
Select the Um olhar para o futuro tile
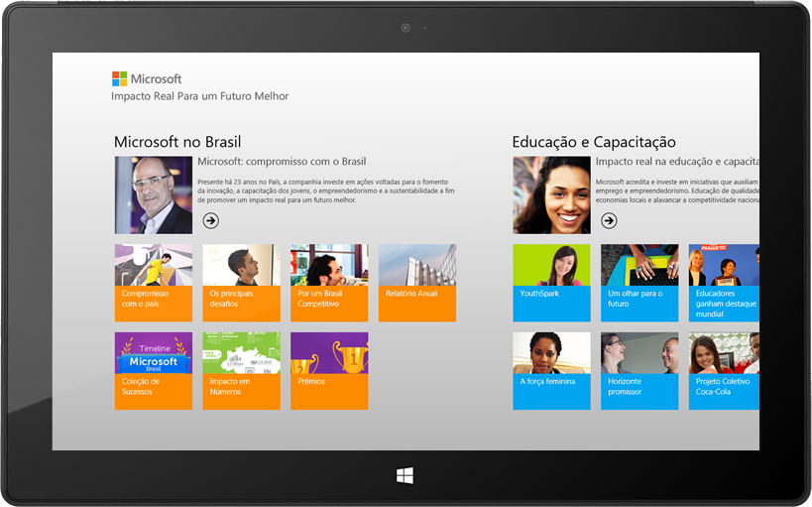point(639,283)
